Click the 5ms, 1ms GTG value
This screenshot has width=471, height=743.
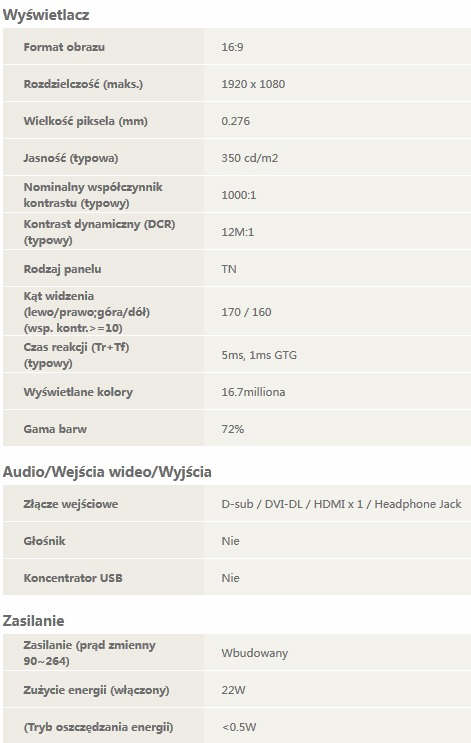pos(259,355)
